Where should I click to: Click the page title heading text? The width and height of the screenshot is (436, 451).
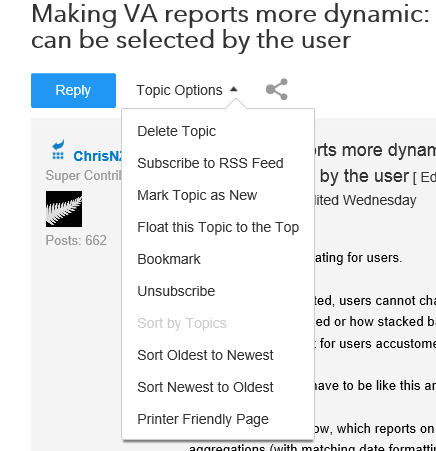(230, 27)
